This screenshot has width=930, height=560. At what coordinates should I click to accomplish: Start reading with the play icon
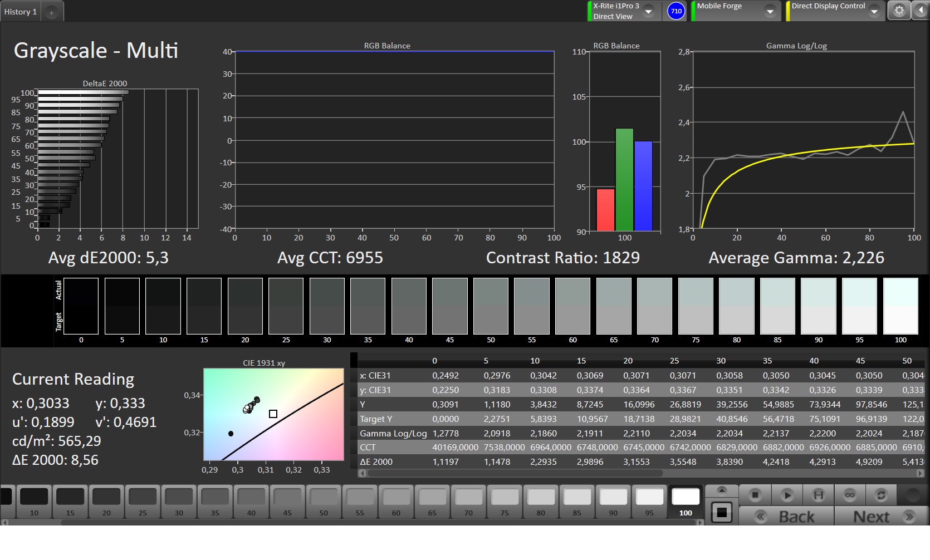[787, 495]
